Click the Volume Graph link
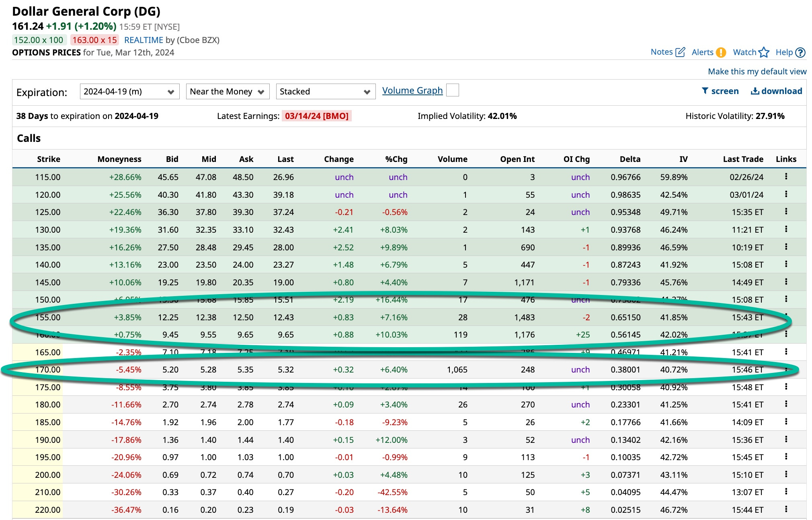812x520 pixels. (412, 90)
